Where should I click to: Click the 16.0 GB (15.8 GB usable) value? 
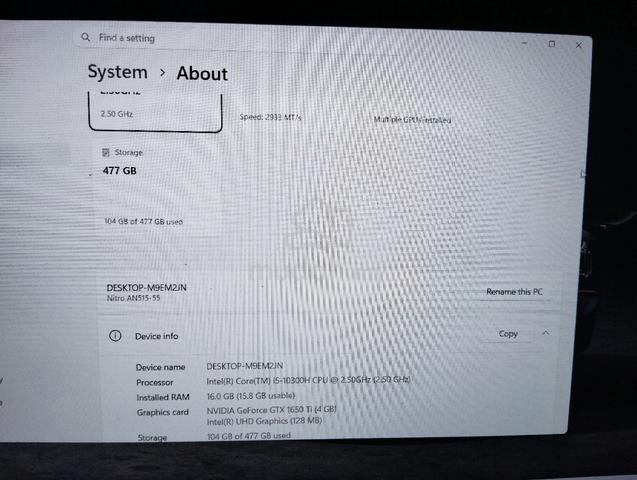(x=251, y=396)
